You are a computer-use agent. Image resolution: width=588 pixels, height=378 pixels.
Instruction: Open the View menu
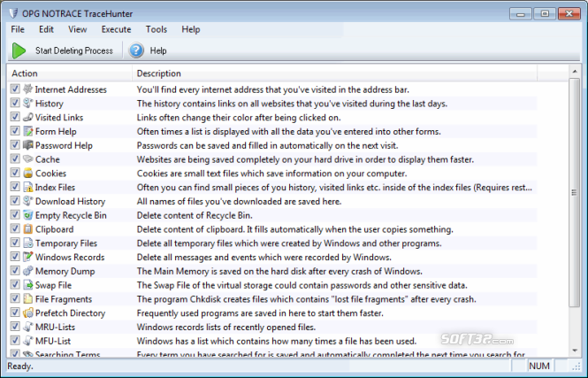coord(77,29)
